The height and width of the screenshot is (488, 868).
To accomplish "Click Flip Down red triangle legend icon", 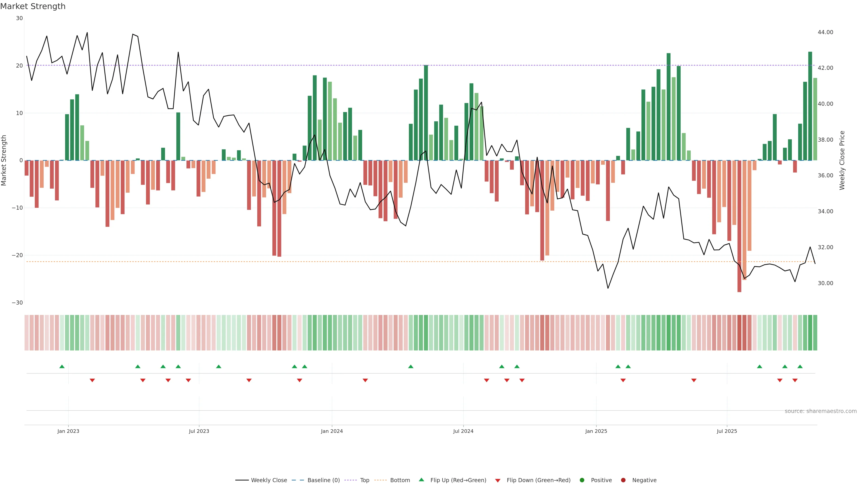I will 498,480.
